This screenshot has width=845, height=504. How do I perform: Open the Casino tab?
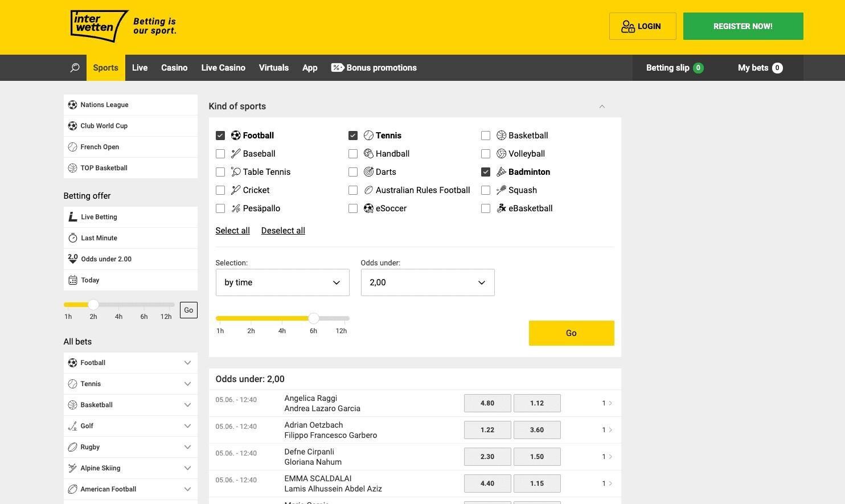pos(174,68)
